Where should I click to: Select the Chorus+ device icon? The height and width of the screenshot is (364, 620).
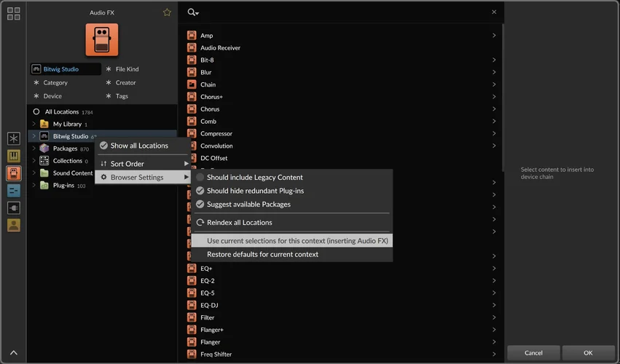click(192, 97)
